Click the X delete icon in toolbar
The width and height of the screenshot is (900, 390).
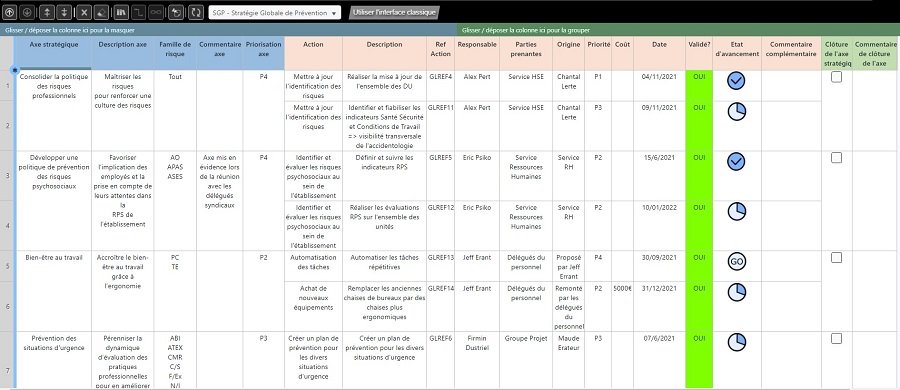pyautogui.click(x=84, y=12)
